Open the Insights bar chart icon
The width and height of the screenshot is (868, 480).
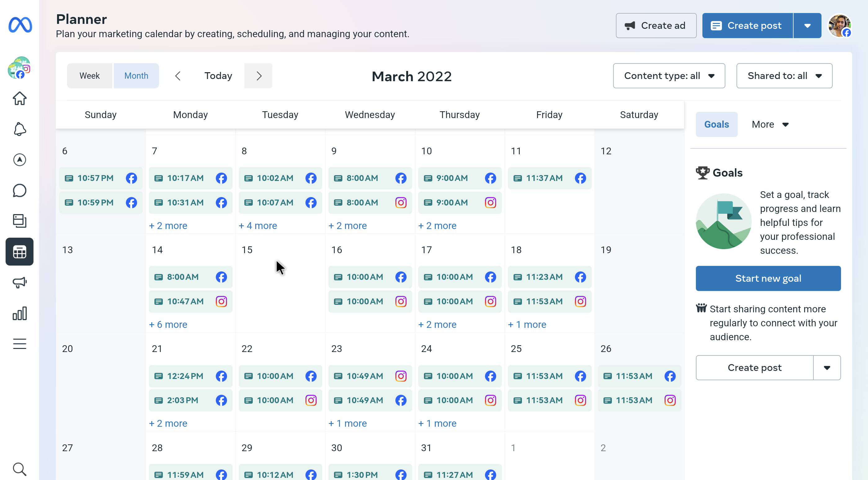click(x=20, y=313)
